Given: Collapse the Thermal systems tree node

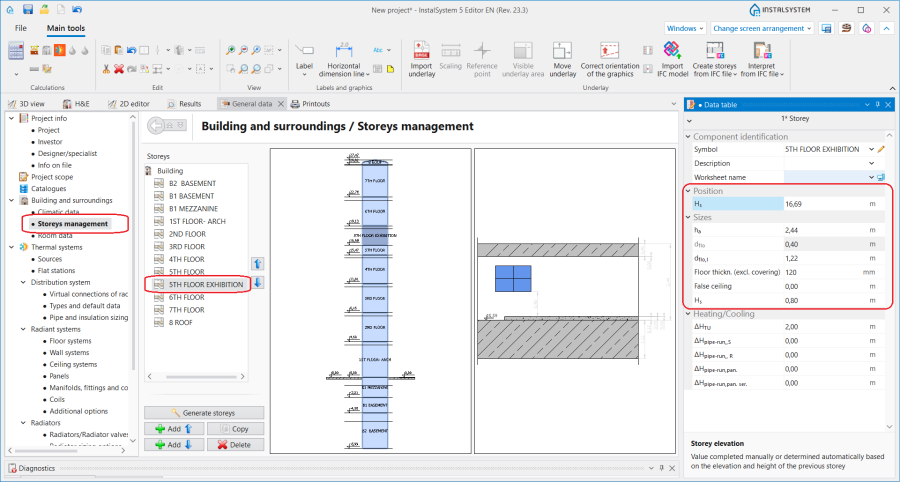Looking at the screenshot, I should coord(11,247).
